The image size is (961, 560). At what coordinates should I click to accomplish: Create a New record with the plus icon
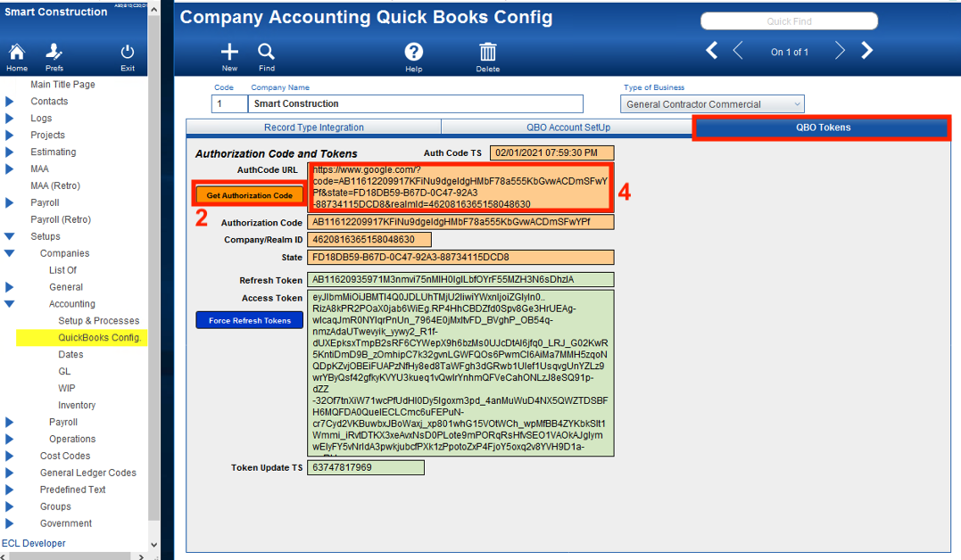coord(230,58)
